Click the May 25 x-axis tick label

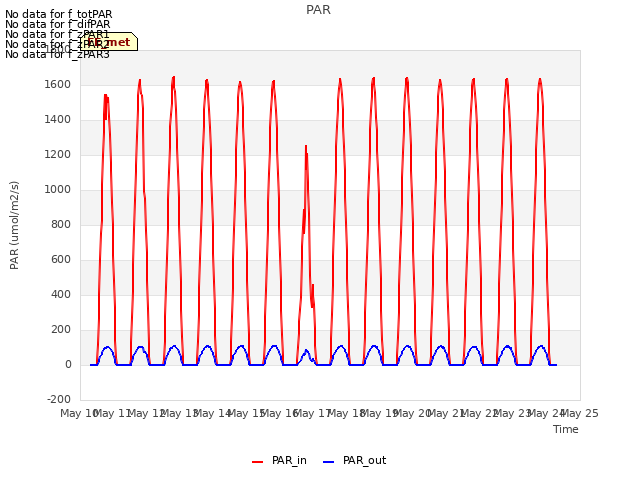pos(580,413)
